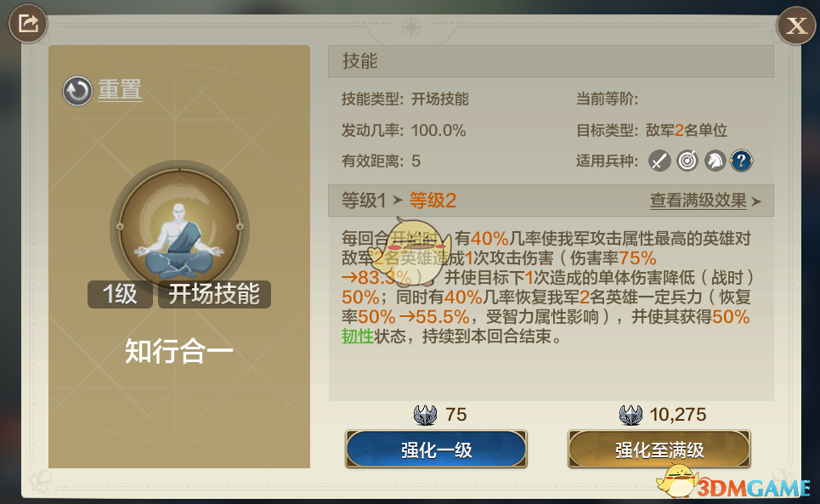
Task: Click the circular reset arrow icon
Action: coord(77,91)
